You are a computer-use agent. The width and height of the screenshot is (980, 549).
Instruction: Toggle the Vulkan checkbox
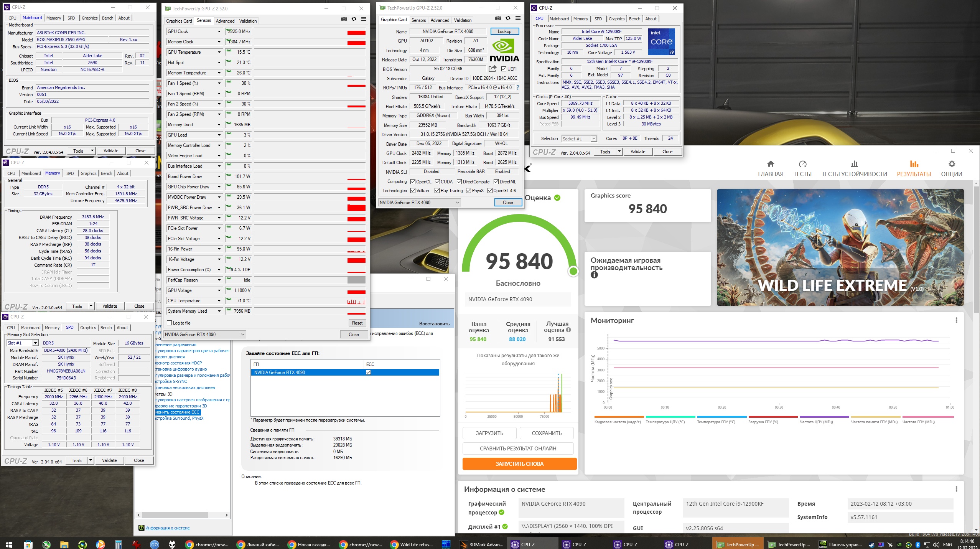tap(413, 191)
